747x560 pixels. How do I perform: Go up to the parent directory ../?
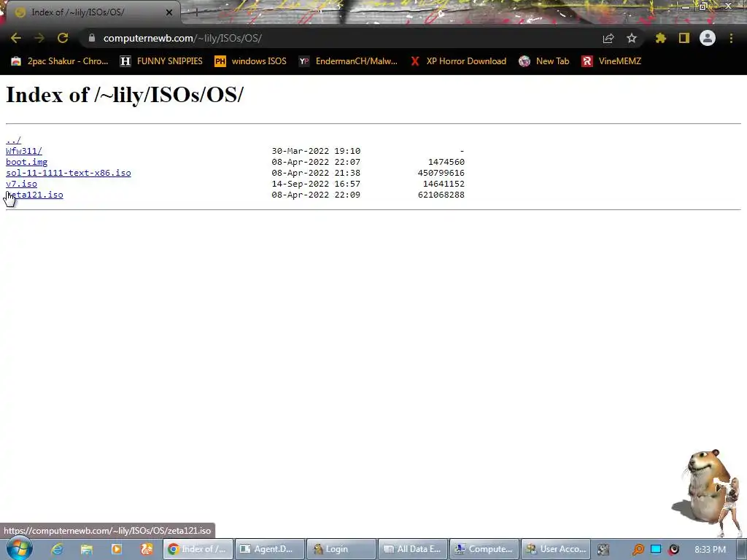tap(13, 140)
